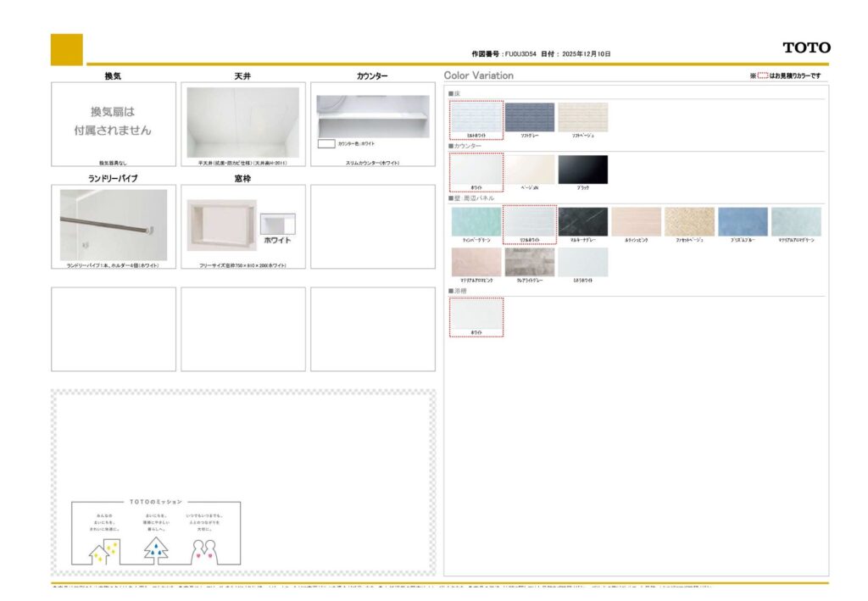Click the TOTO logo in top-right corner

click(x=806, y=48)
